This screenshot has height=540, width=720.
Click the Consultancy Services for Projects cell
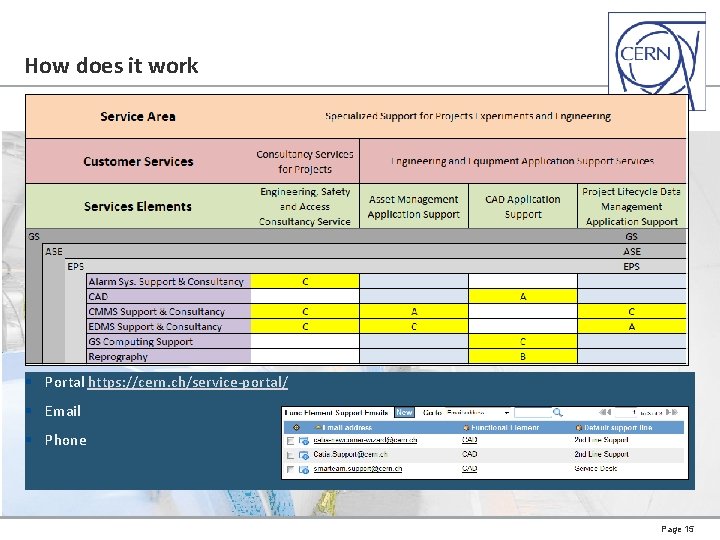(x=305, y=162)
